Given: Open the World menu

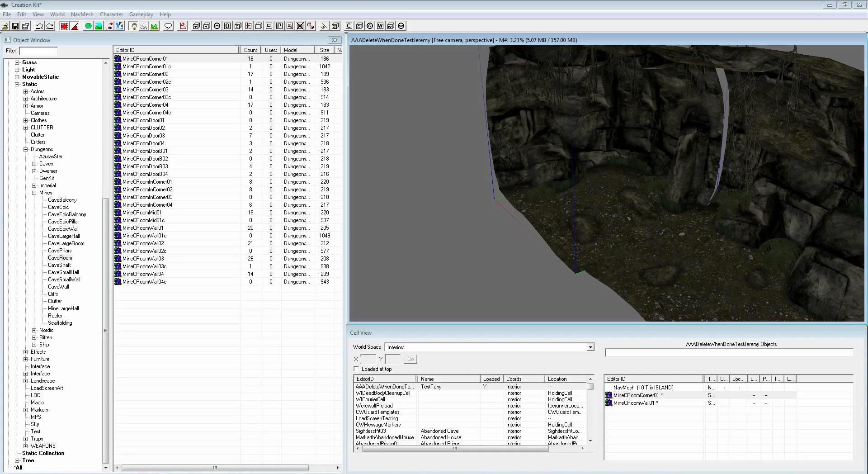Looking at the screenshot, I should [x=57, y=14].
